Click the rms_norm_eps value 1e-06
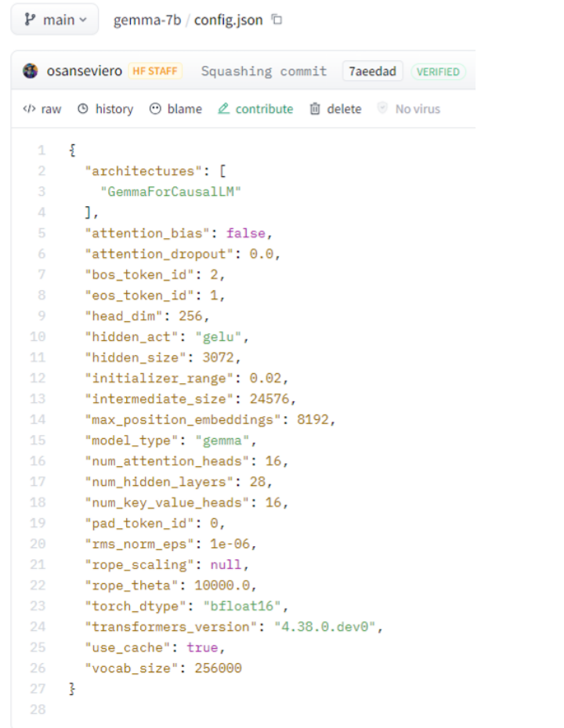Screen dimensions: 564x728 (x=230, y=544)
